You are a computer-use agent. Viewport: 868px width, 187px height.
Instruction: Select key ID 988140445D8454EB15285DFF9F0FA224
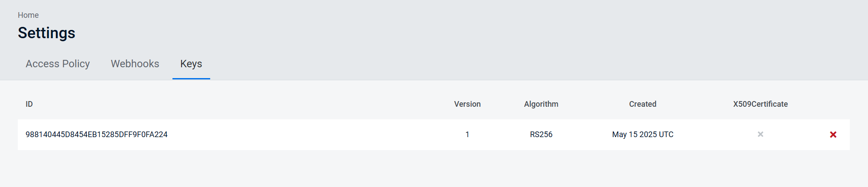pyautogui.click(x=97, y=135)
